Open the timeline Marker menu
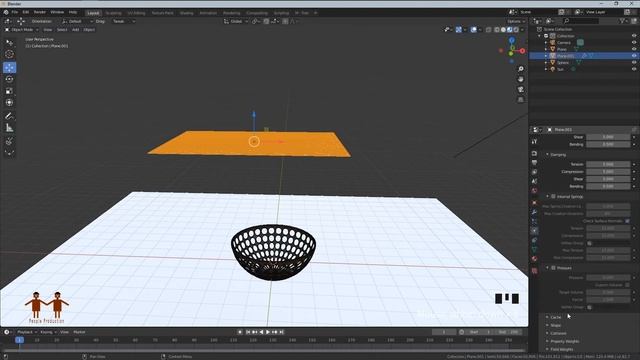The height and width of the screenshot is (360, 640). [79, 332]
